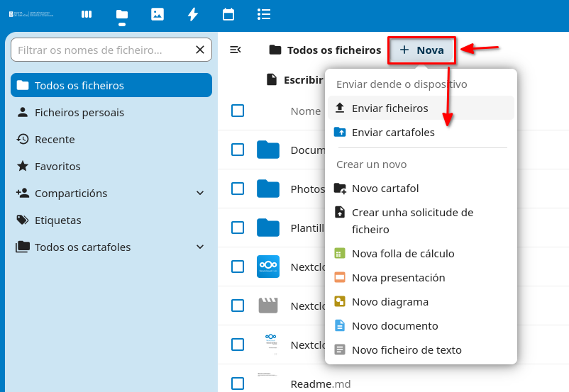Screen dimensions: 569x392
Task: Choose Enviar ficheiros from the menu
Action: pyautogui.click(x=390, y=108)
